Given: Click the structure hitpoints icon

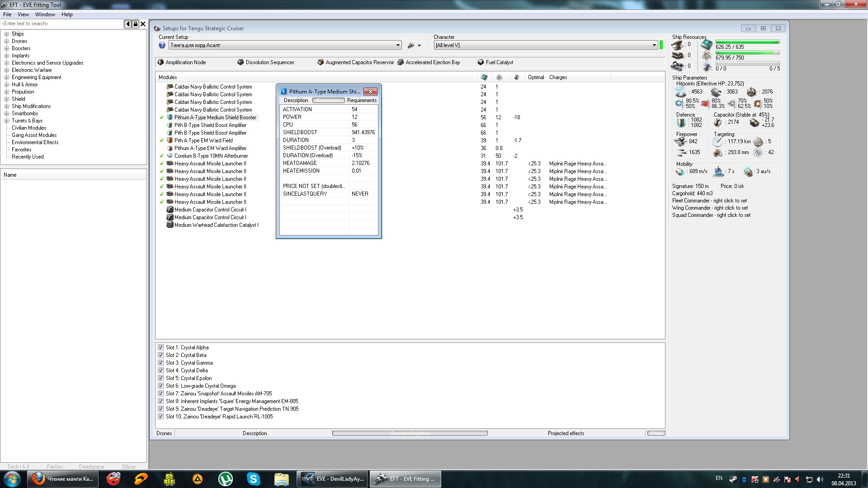Looking at the screenshot, I should pyautogui.click(x=751, y=92).
